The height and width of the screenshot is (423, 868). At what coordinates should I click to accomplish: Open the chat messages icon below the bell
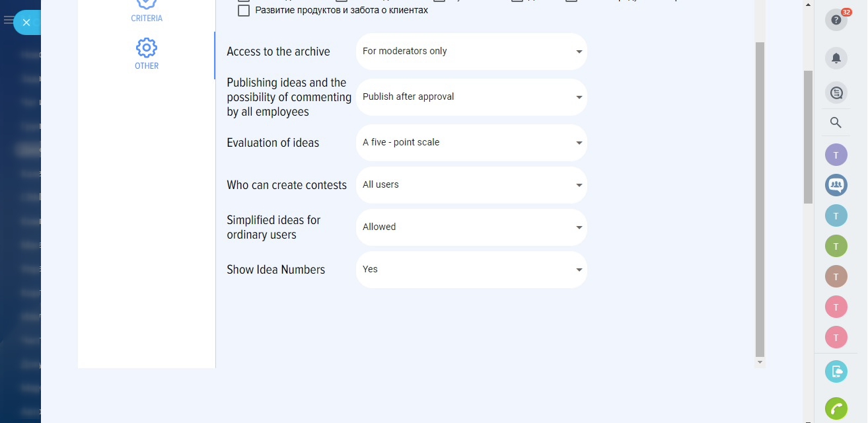[x=836, y=93]
